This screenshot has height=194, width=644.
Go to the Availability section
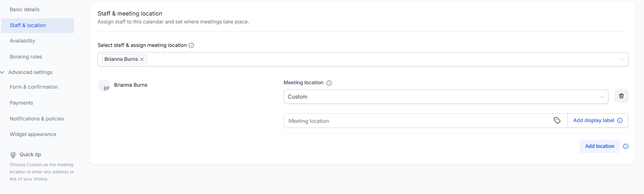22,41
